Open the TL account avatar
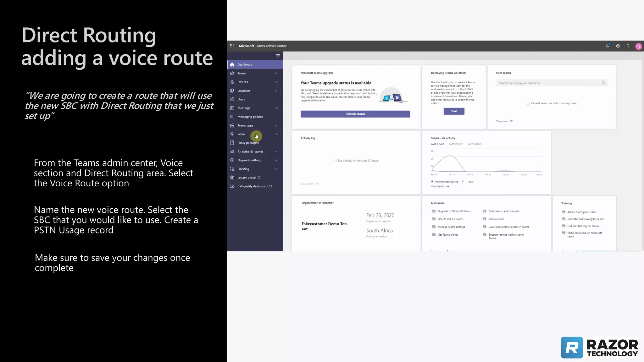Image resolution: width=644 pixels, height=362 pixels. pos(638,46)
